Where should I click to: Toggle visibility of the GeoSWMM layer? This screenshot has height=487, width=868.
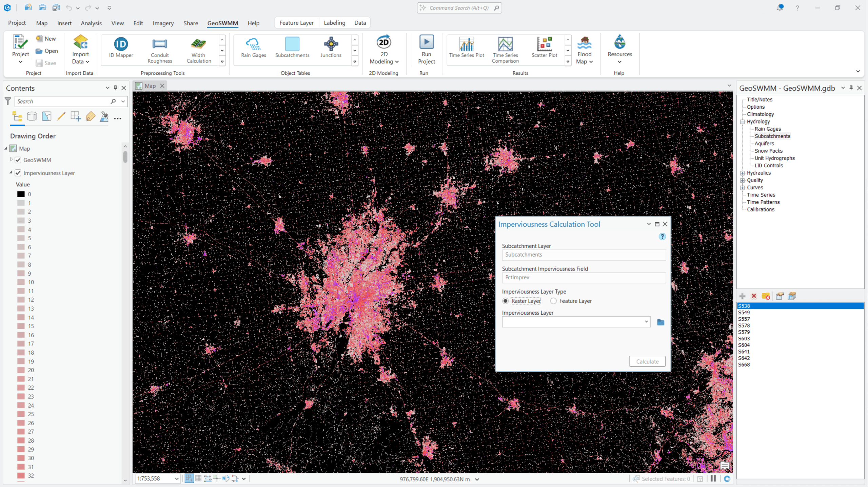pyautogui.click(x=18, y=160)
